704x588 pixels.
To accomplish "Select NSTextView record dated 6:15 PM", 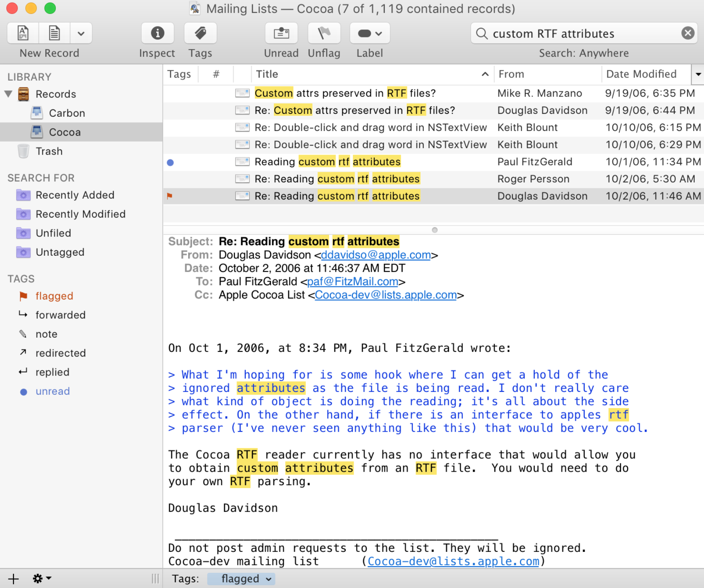I will click(433, 128).
